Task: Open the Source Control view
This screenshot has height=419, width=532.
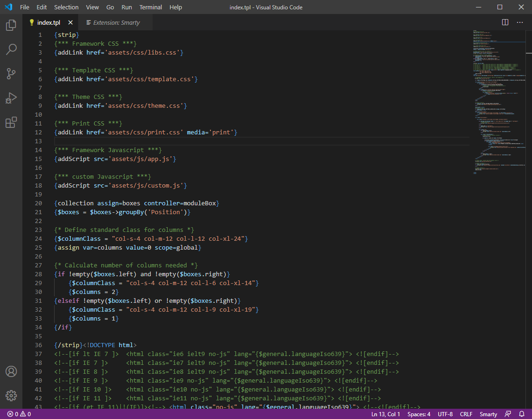Action: (11, 74)
